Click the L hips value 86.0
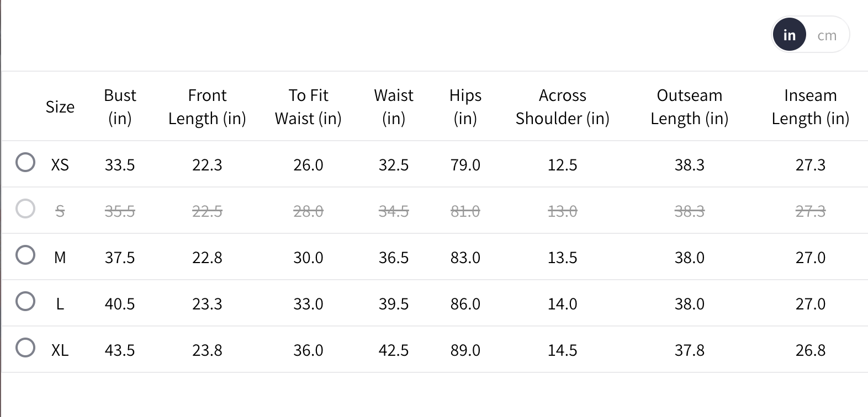The height and width of the screenshot is (417, 868). tap(465, 304)
